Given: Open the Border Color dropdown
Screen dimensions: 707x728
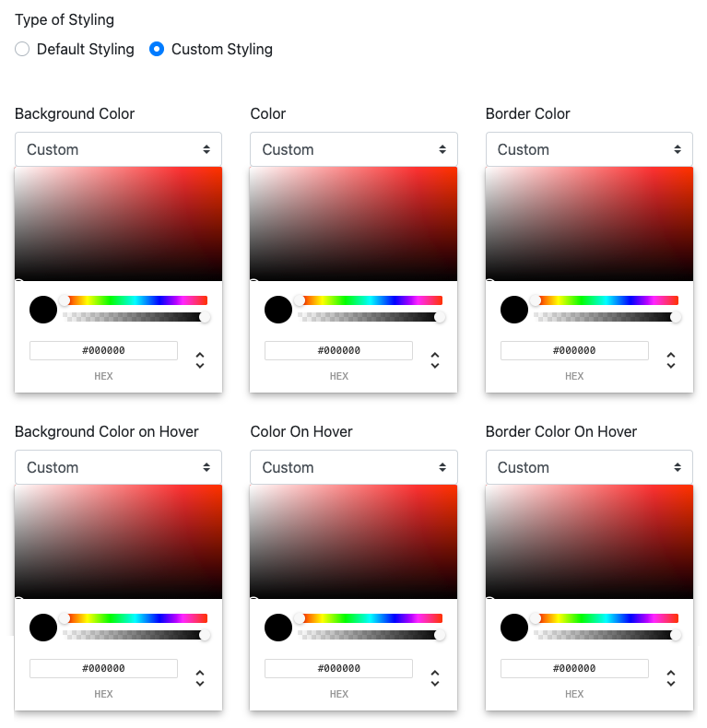Looking at the screenshot, I should tap(589, 149).
